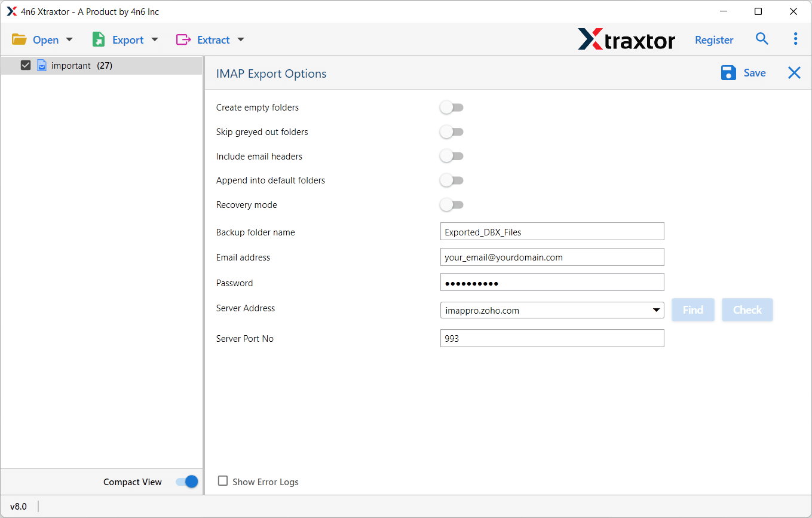Viewport: 812px width, 518px height.
Task: Click the pink Extract icon
Action: coord(183,39)
